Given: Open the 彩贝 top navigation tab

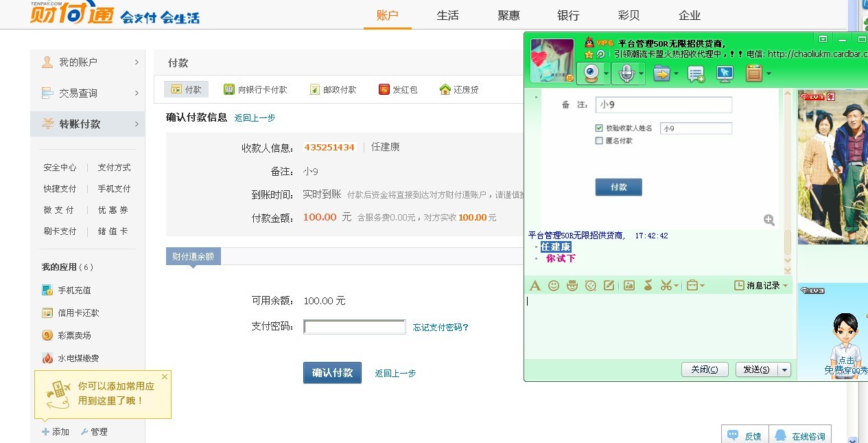Looking at the screenshot, I should 629,15.
